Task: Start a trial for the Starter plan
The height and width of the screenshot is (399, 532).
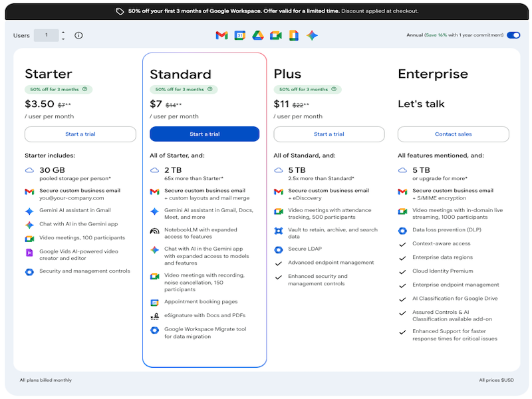Action: (80, 134)
